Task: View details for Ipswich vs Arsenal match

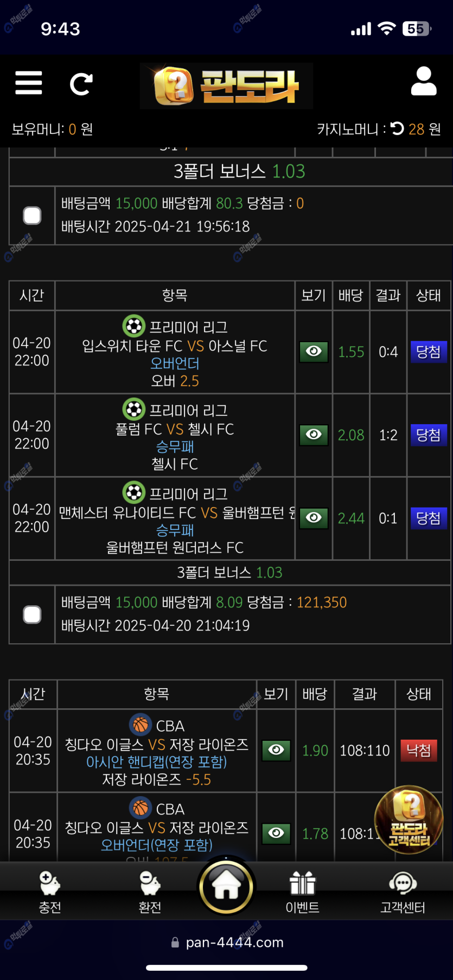Action: click(314, 351)
